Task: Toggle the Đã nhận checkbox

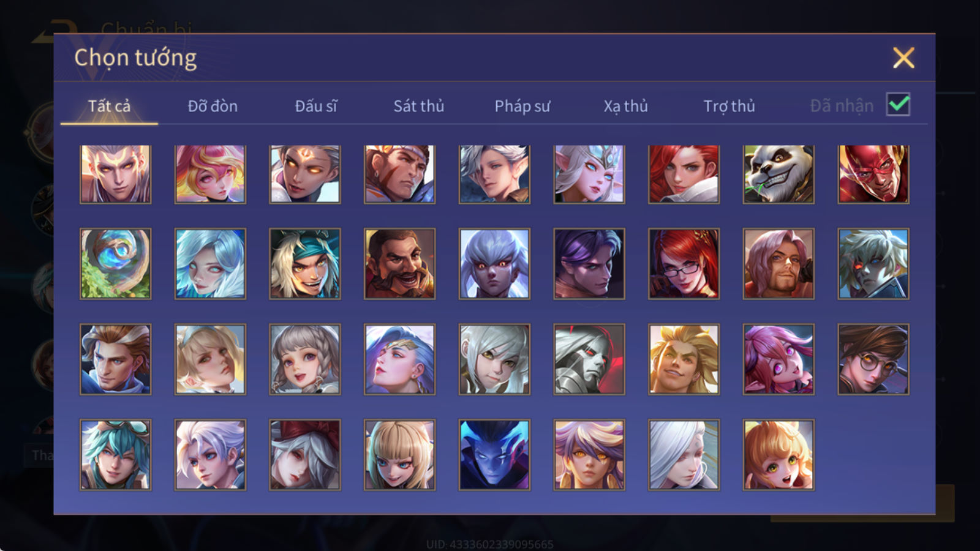Action: coord(898,105)
